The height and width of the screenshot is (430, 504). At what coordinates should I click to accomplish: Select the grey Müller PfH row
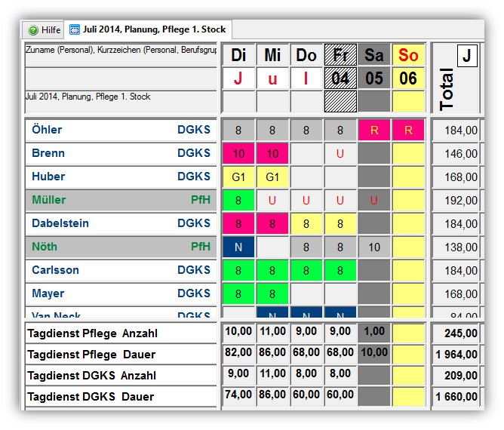pyautogui.click(x=121, y=200)
